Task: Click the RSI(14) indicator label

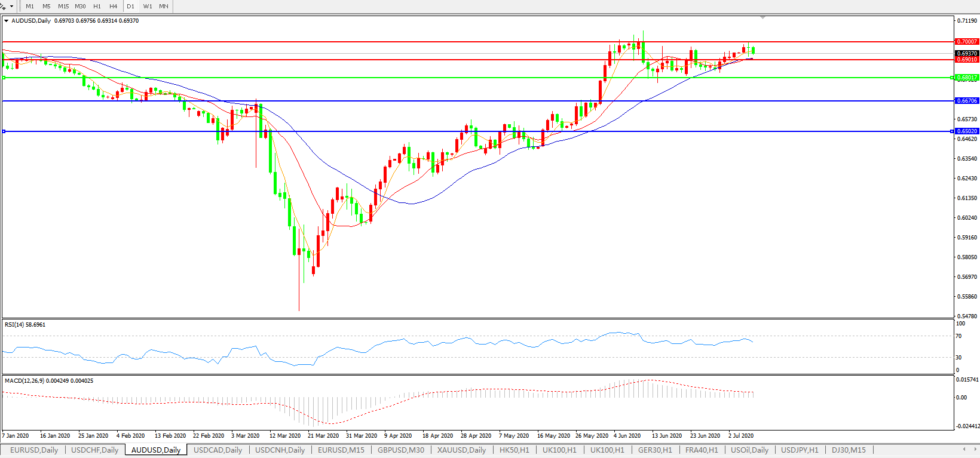Action: 24,325
